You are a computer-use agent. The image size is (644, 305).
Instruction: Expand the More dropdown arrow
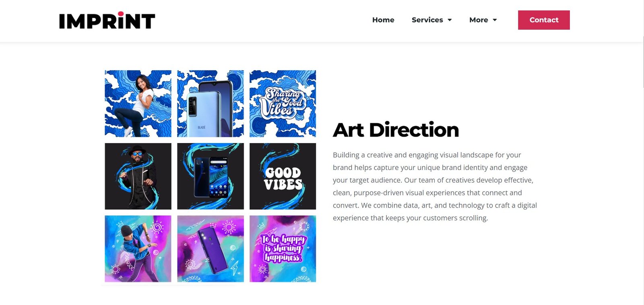coord(495,20)
